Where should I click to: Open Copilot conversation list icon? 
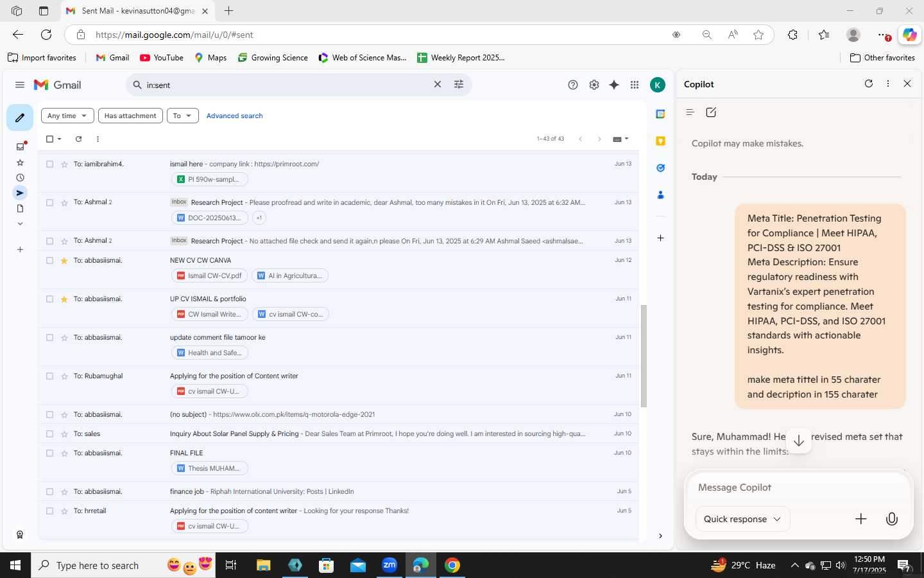[x=690, y=112]
